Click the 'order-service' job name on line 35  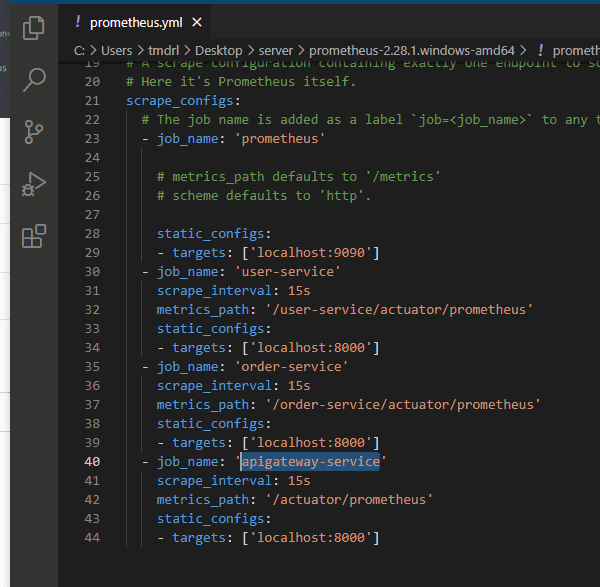coord(291,367)
